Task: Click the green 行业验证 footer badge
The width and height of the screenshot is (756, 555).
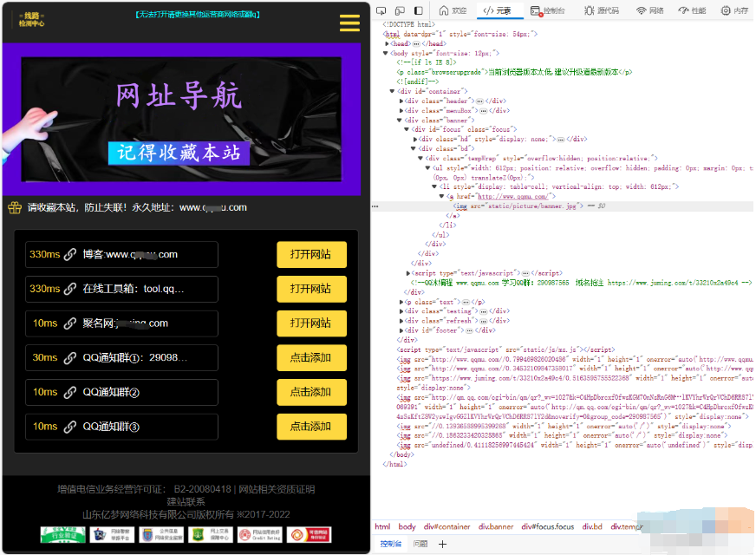Action: coord(62,535)
